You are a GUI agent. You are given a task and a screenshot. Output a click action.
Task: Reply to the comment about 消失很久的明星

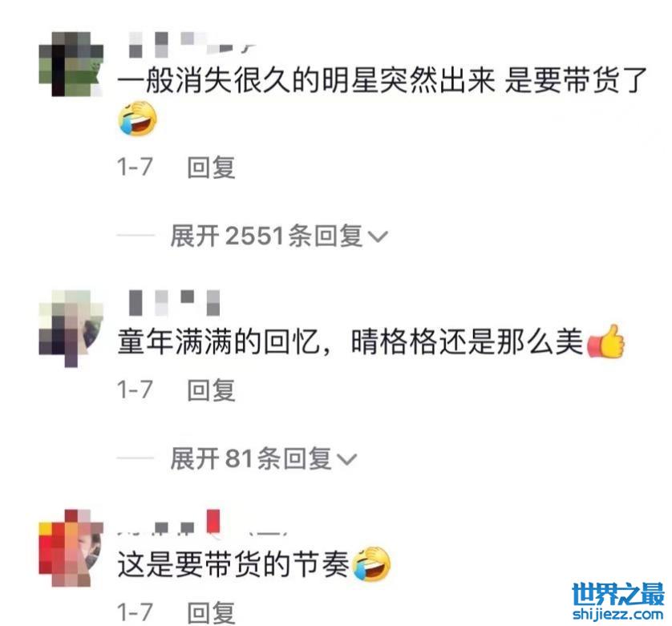[211, 168]
